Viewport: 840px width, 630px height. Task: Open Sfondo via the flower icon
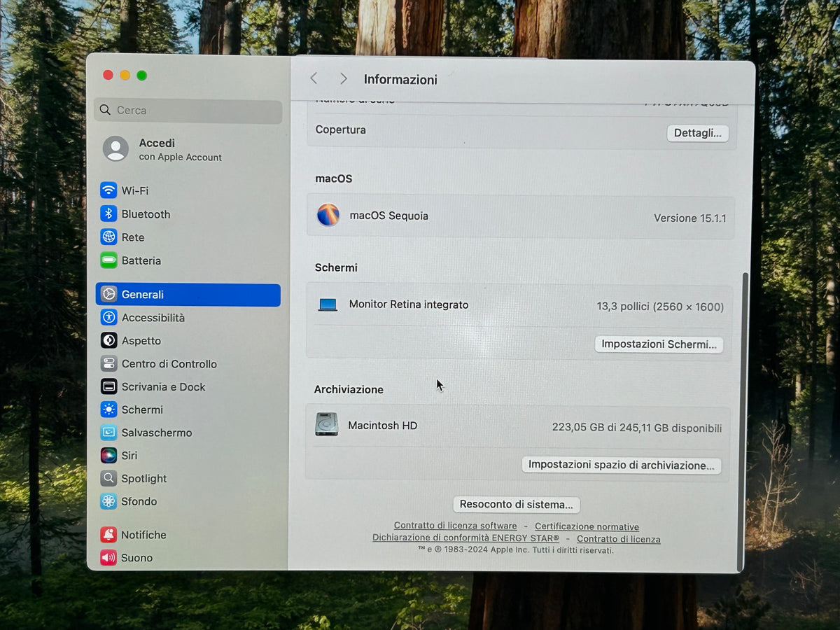pyautogui.click(x=108, y=501)
